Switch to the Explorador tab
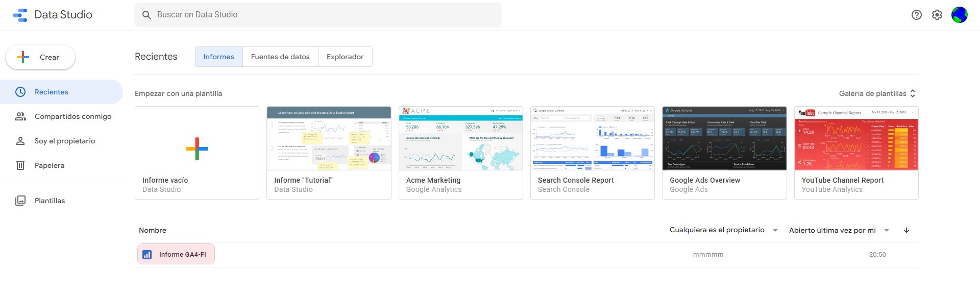Screen dimensions: 980x296 [x=345, y=57]
